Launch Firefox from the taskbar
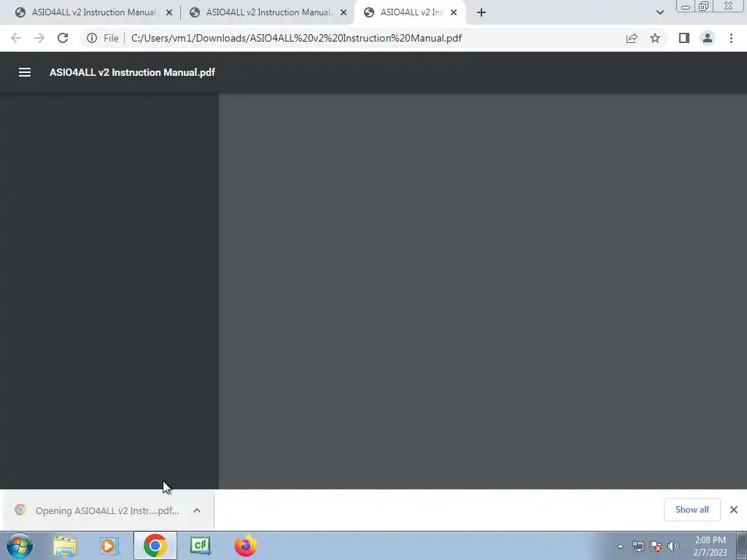This screenshot has width=747, height=560. (x=246, y=545)
